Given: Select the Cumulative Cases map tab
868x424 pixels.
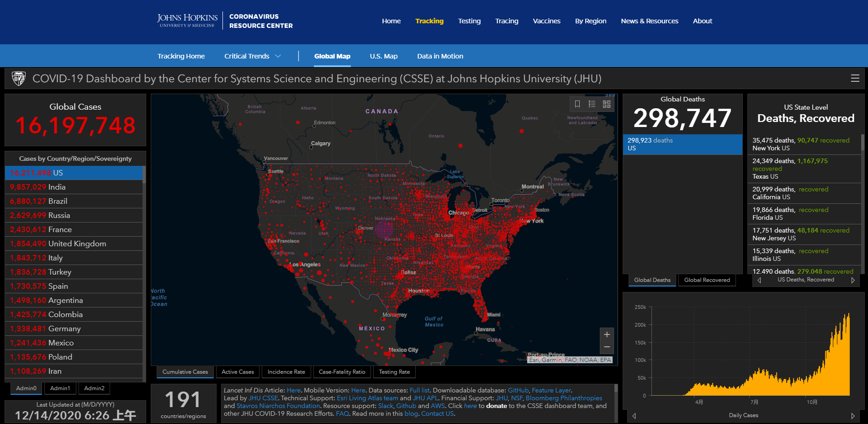Looking at the screenshot, I should [x=185, y=372].
